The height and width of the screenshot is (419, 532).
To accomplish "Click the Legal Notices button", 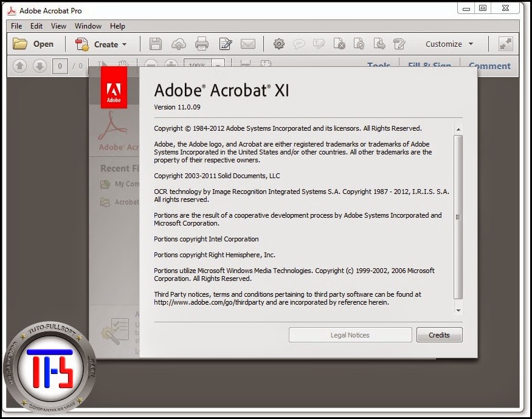I will pyautogui.click(x=350, y=335).
